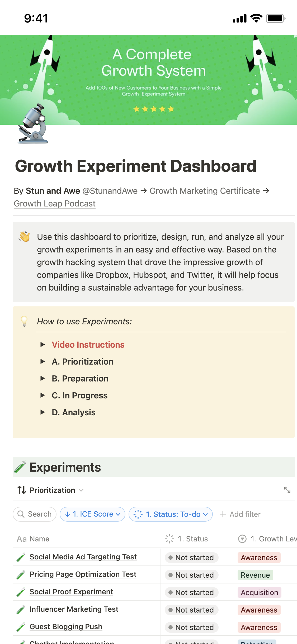Viewport: 297px width, 644px height.
Task: Open the Influencer Marketing Test page
Action: tap(74, 609)
